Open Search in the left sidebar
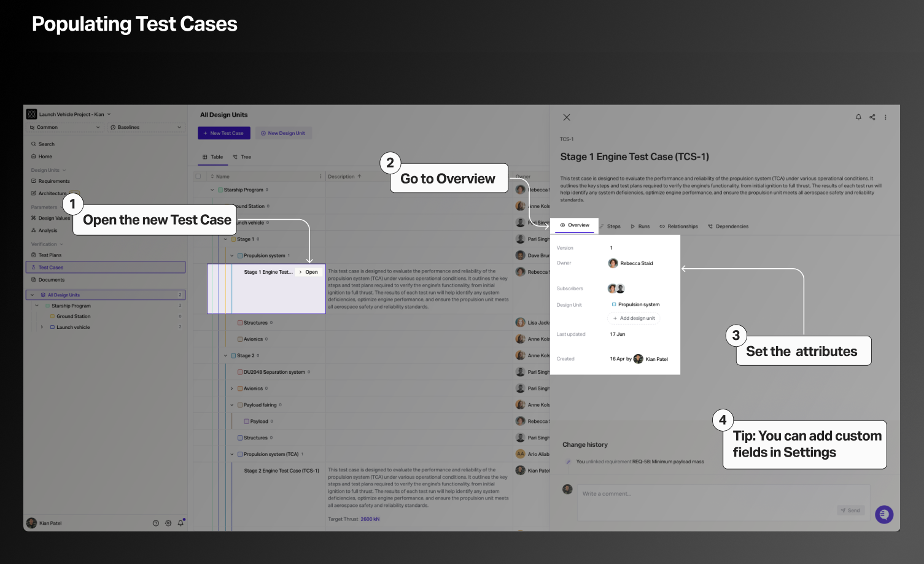 (46, 144)
